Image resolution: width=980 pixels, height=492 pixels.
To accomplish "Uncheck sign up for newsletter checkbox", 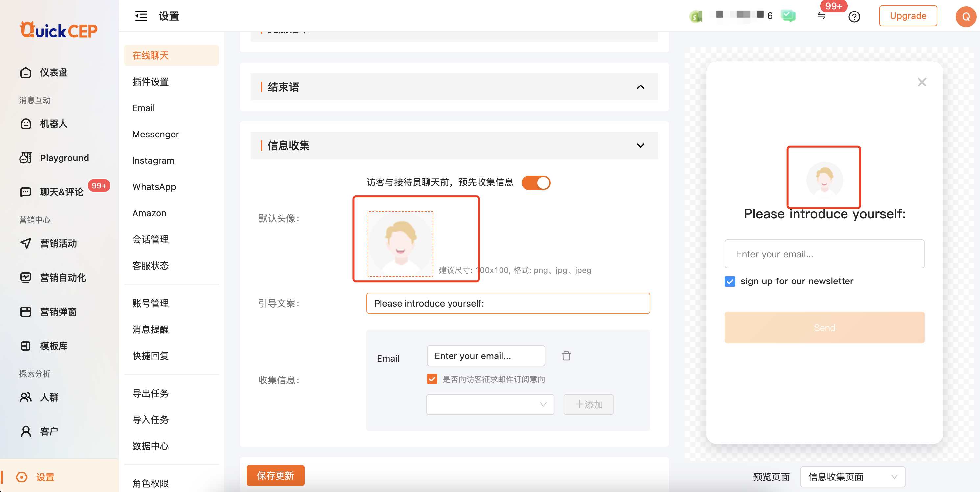I will (730, 281).
